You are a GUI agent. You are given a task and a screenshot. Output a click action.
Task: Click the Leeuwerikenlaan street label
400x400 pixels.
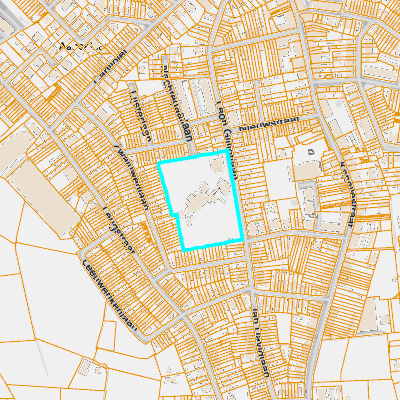(109, 295)
